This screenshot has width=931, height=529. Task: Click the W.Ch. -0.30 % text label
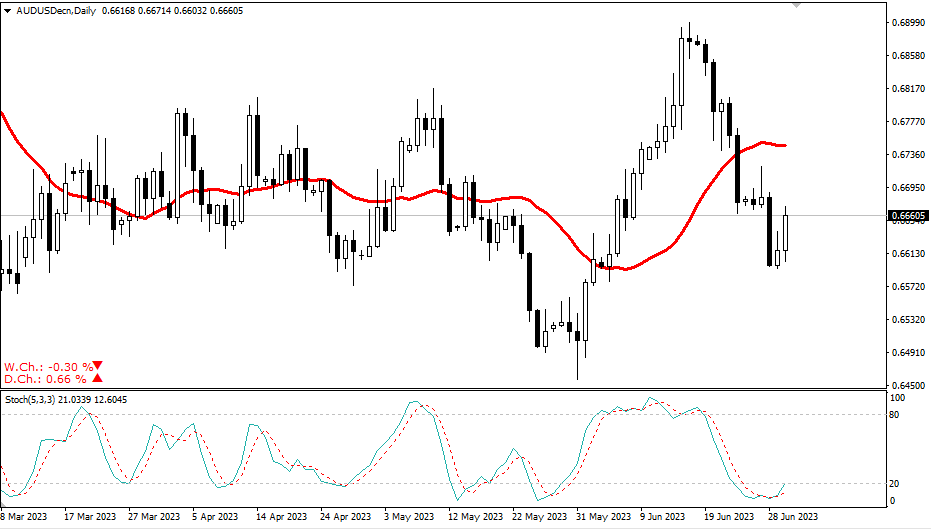(48, 366)
